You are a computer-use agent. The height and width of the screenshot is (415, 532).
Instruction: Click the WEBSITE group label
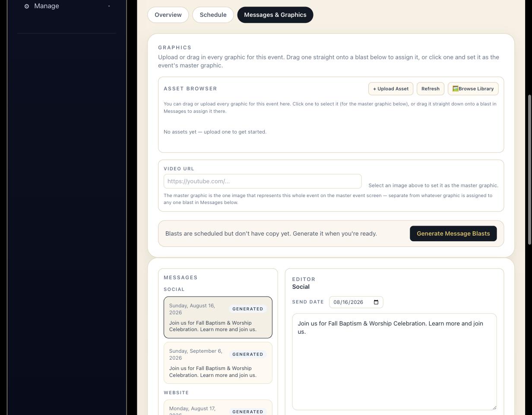click(x=176, y=393)
